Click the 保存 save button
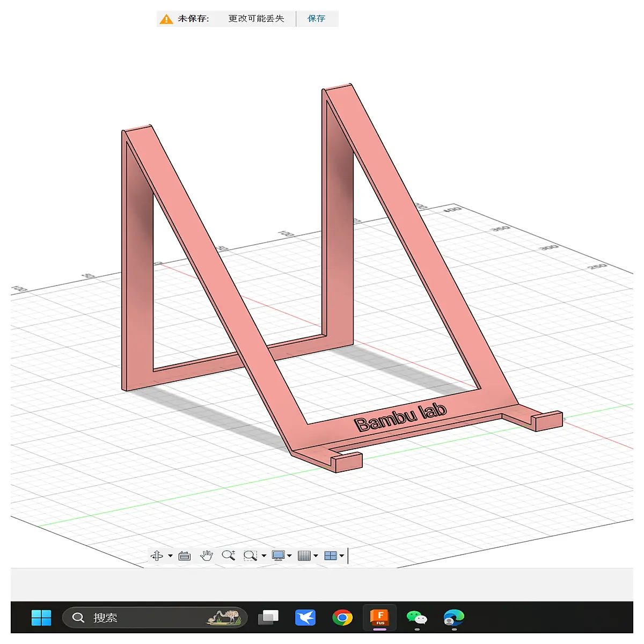The image size is (644, 644). click(317, 19)
